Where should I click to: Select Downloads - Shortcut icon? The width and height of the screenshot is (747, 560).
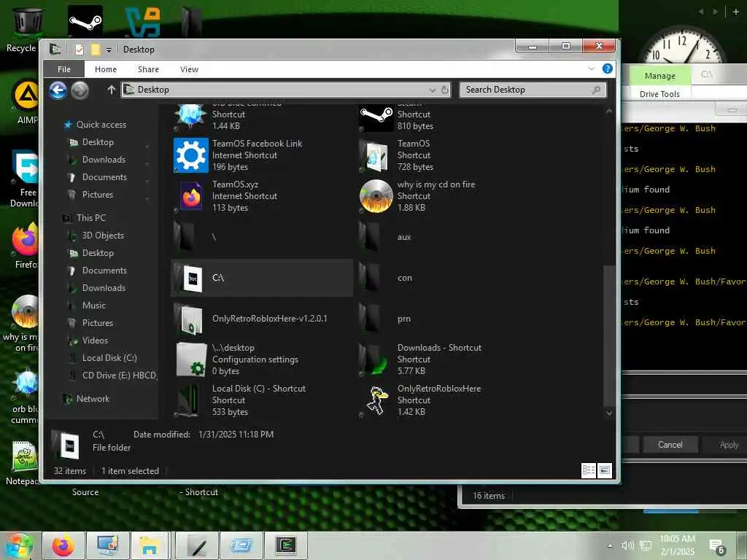(375, 359)
